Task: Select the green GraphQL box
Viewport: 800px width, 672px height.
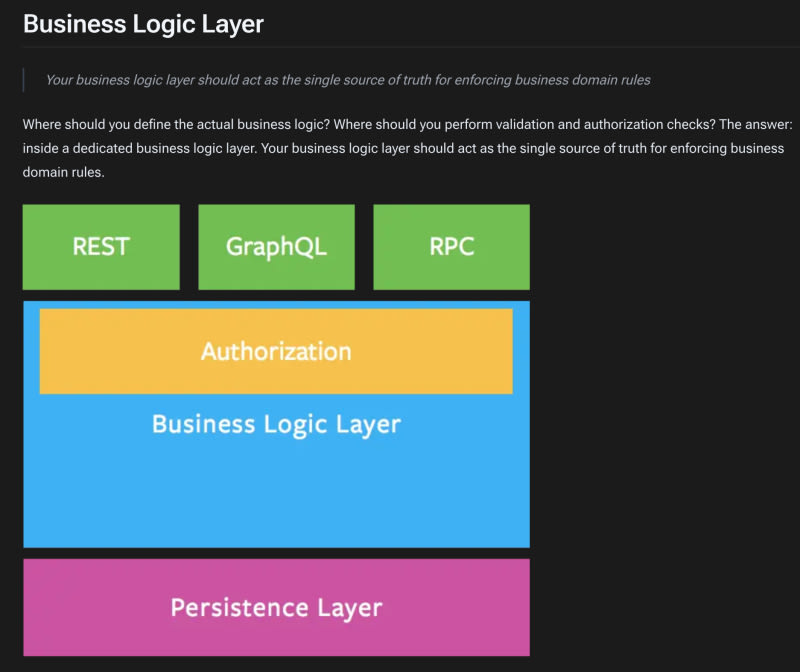Action: pos(276,247)
